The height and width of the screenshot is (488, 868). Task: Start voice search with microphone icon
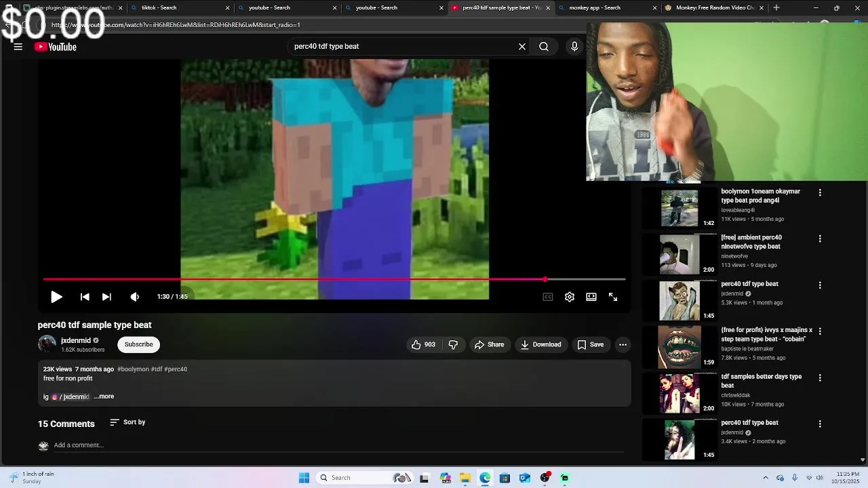coord(574,47)
